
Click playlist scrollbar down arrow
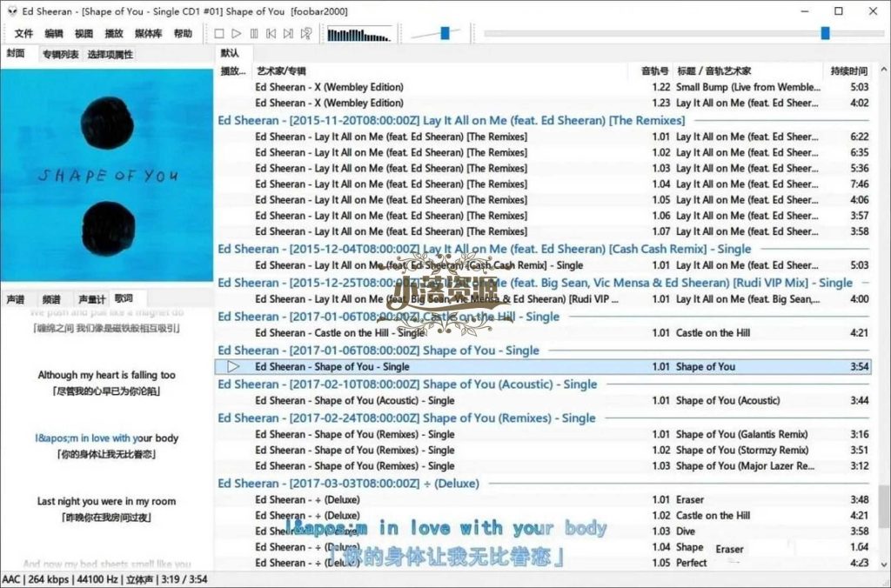click(x=884, y=565)
